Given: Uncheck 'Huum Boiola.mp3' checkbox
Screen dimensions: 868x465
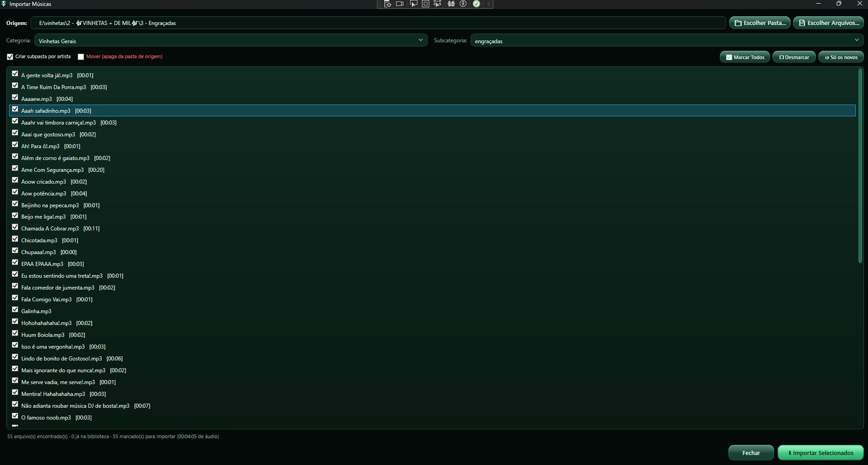Looking at the screenshot, I should [x=15, y=333].
